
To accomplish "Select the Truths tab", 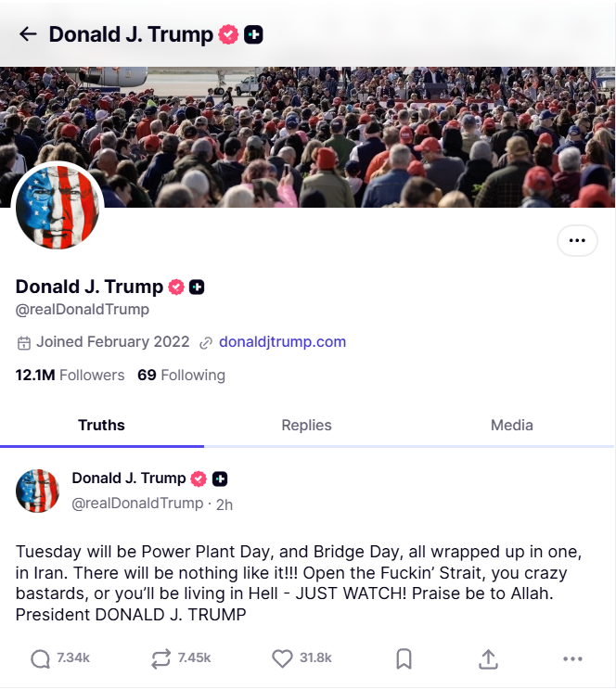I will (101, 425).
